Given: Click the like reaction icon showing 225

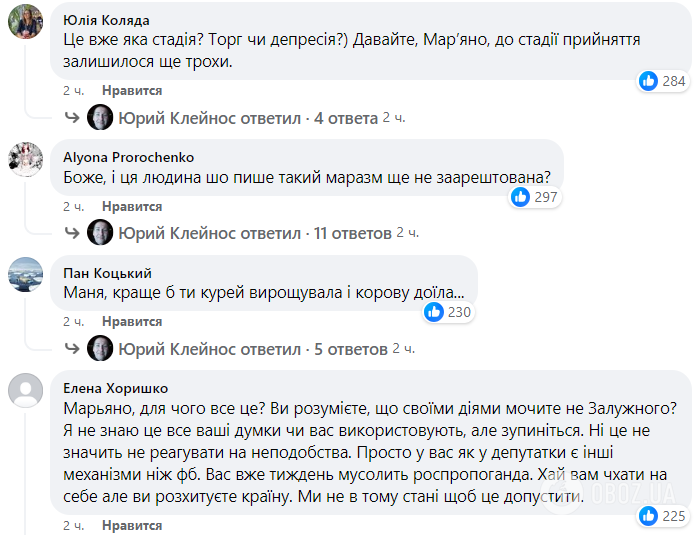Looking at the screenshot, I should click(x=649, y=516).
